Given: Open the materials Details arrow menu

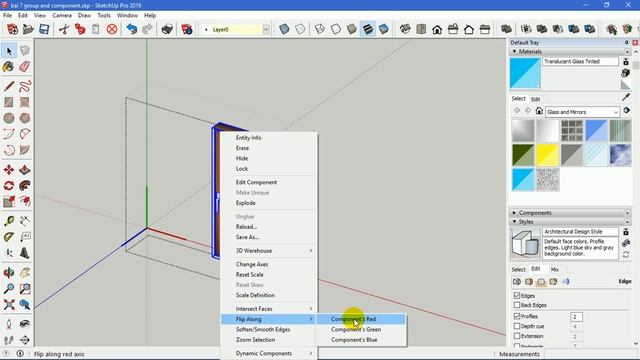Looking at the screenshot, I should [627, 111].
